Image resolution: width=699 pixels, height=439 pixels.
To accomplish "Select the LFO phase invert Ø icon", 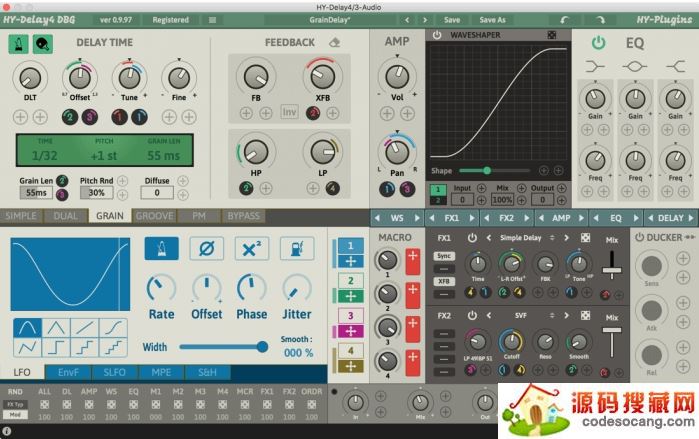I will (x=206, y=248).
